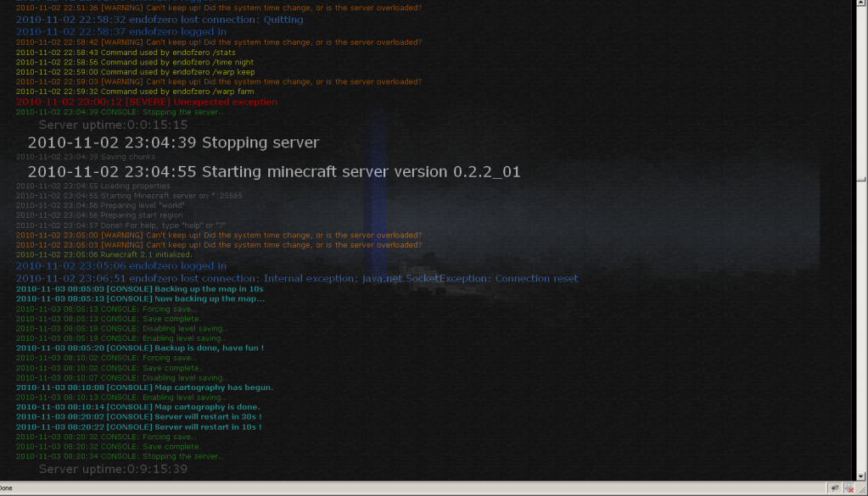Click "Starting minecraft server version 0.2.2_01" heading
The width and height of the screenshot is (868, 496).
pos(274,172)
